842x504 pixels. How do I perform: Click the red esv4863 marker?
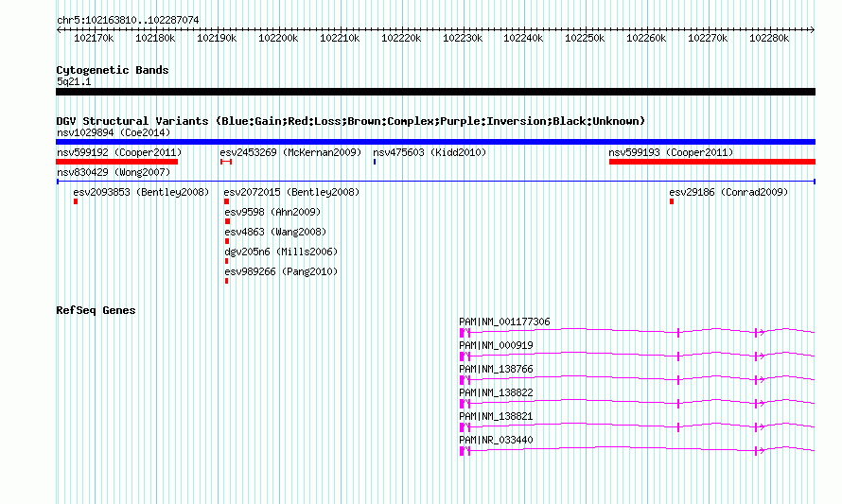click(227, 241)
